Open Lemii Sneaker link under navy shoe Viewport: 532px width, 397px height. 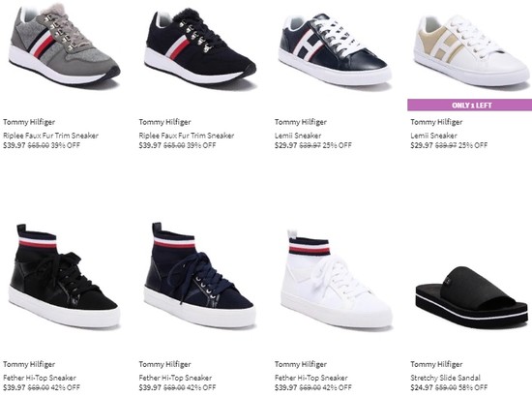pyautogui.click(x=298, y=136)
